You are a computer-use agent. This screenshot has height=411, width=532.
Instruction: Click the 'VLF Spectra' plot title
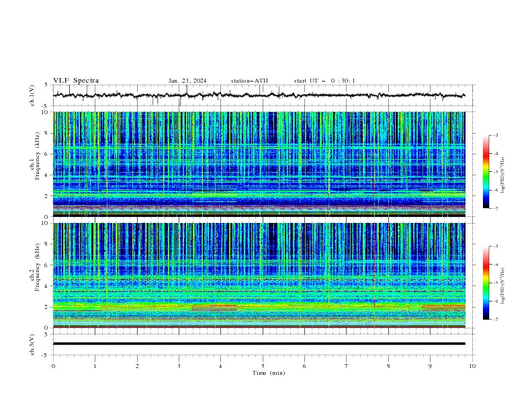coord(76,81)
